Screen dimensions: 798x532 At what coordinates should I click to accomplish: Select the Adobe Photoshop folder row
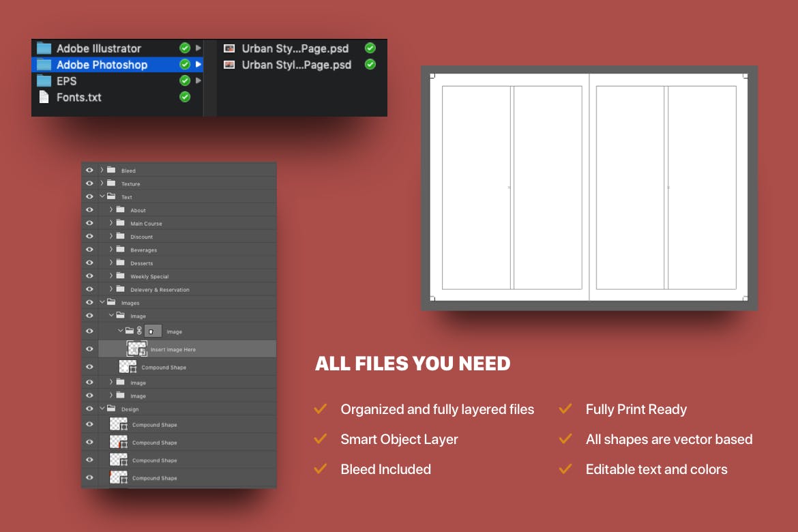tap(102, 65)
